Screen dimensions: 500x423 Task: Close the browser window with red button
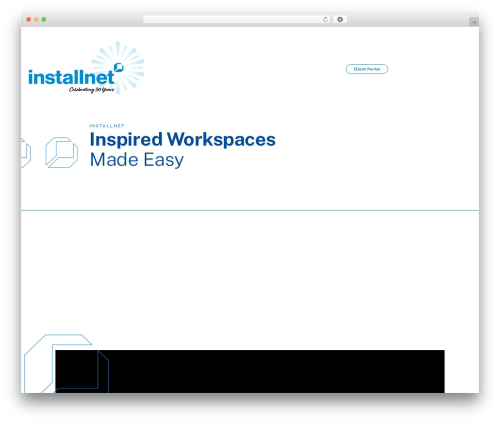pyautogui.click(x=29, y=19)
